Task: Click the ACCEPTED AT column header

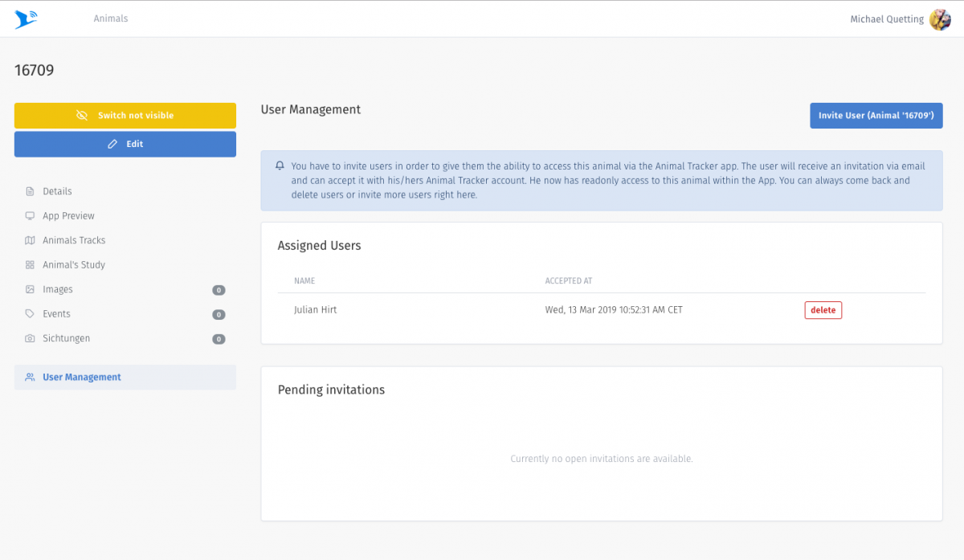Action: [x=569, y=281]
